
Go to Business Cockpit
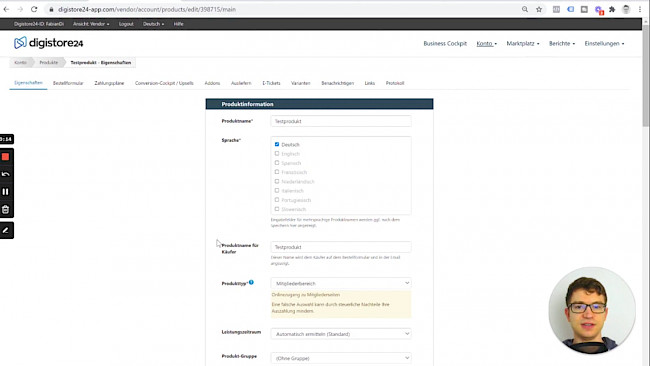(x=445, y=44)
